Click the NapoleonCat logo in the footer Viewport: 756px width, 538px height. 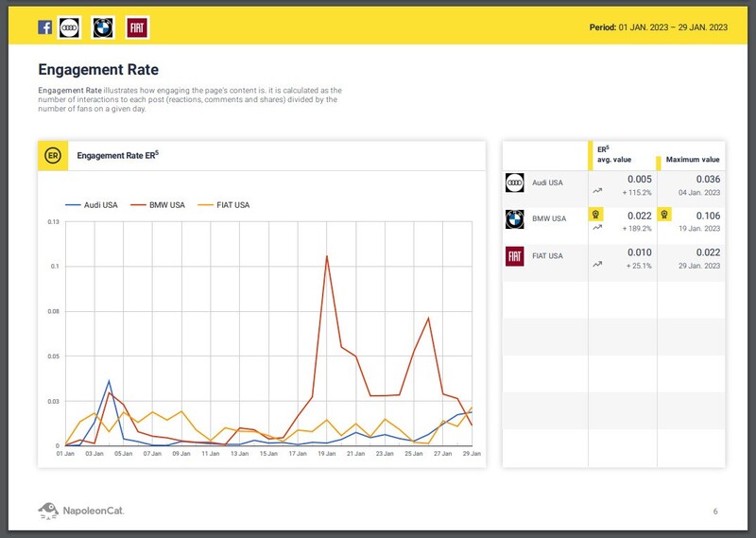[81, 511]
